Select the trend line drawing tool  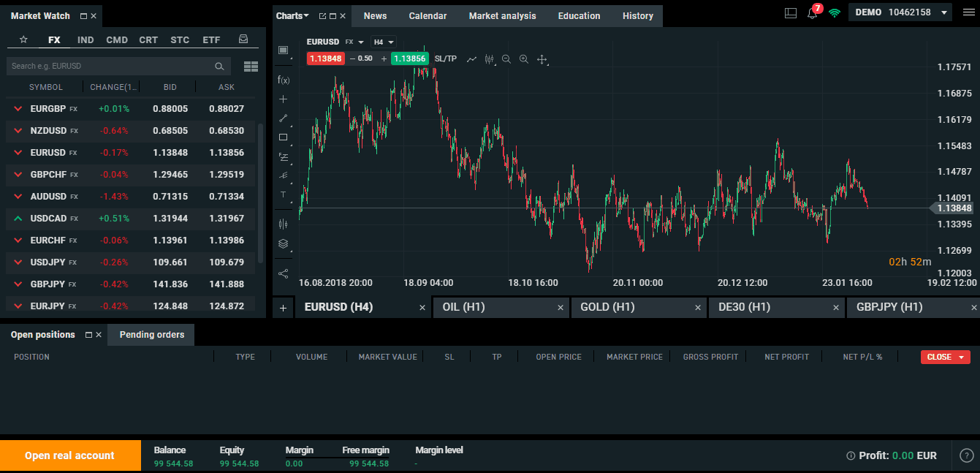click(x=284, y=118)
